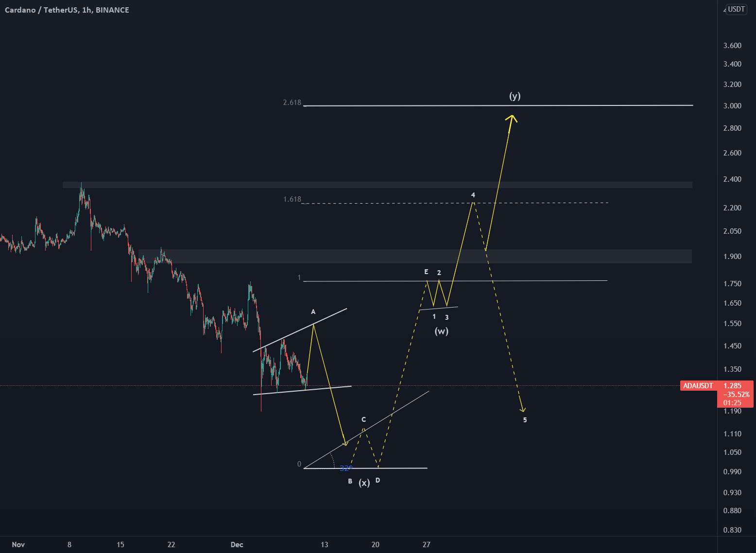Screen dimensions: 756x553
Task: Click date 8 on the time axis
Action: tap(69, 544)
